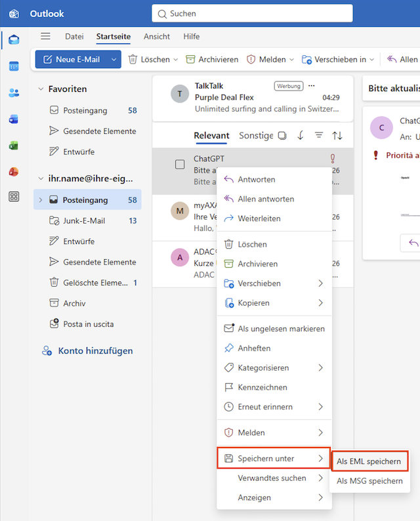Select the myAXA message avatar
420x521 pixels.
click(x=180, y=211)
